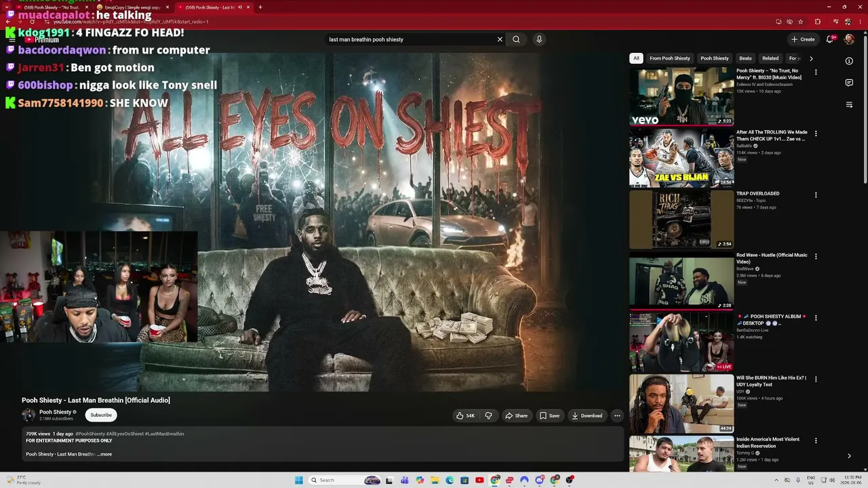Click the YouTube search magnifier button

(516, 39)
